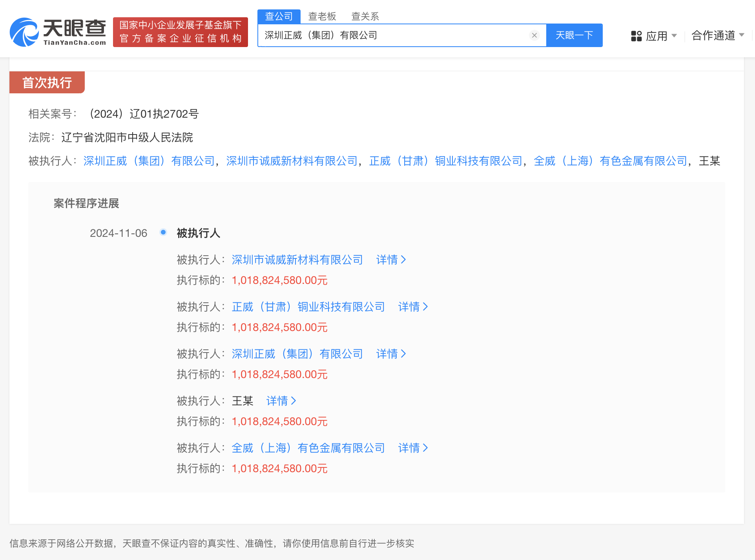755x560 pixels.
Task: Open 深圳市诚威新材料有限公司 in progress list
Action: 297,260
